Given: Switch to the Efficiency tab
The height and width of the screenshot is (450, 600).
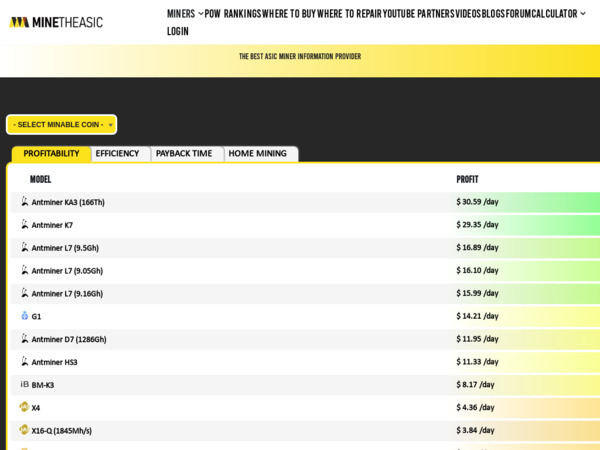Looking at the screenshot, I should [117, 154].
